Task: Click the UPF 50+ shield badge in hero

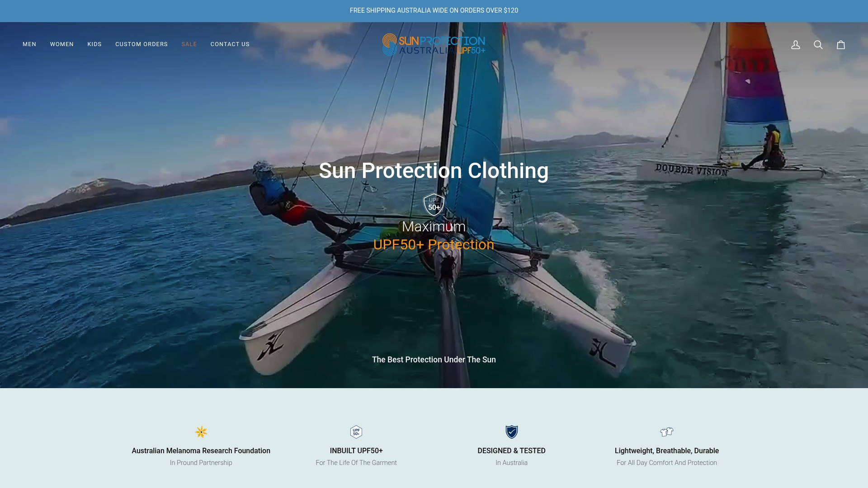Action: coord(434,205)
